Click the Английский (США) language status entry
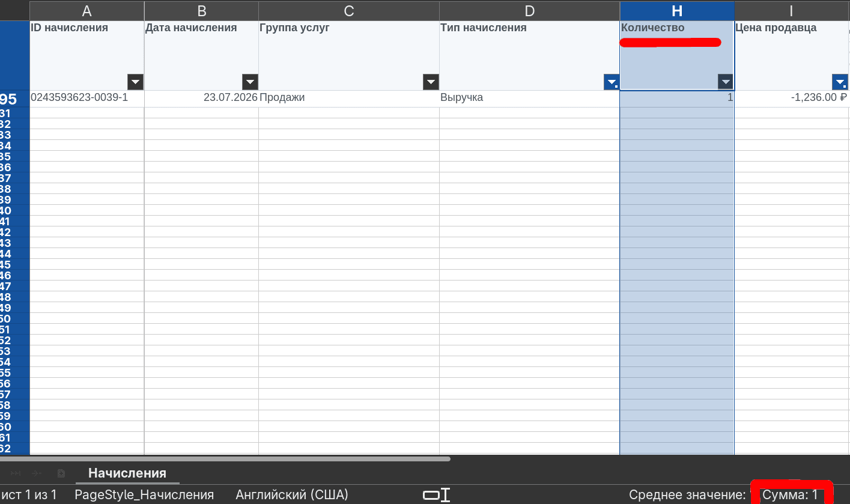The height and width of the screenshot is (504, 850). (292, 495)
